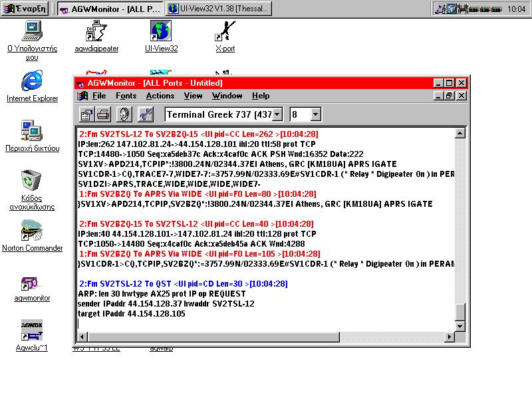Open the Window menu
The width and height of the screenshot is (532, 399).
click(x=227, y=96)
